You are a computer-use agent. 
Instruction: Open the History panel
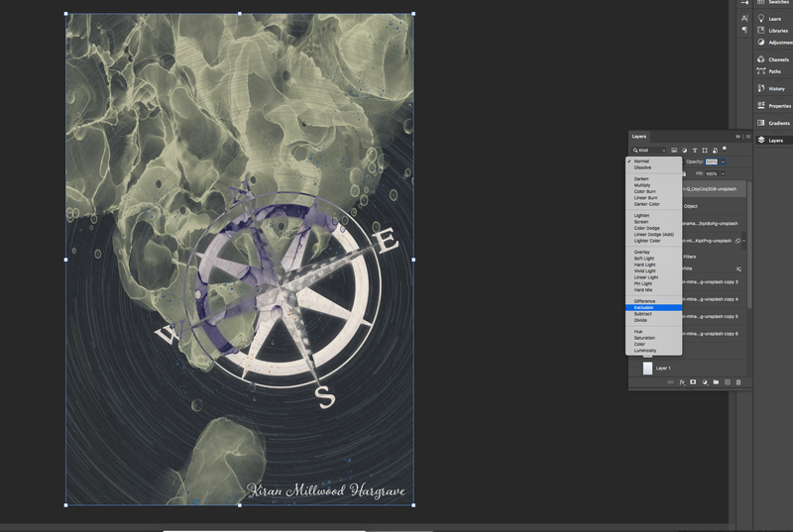[x=771, y=88]
